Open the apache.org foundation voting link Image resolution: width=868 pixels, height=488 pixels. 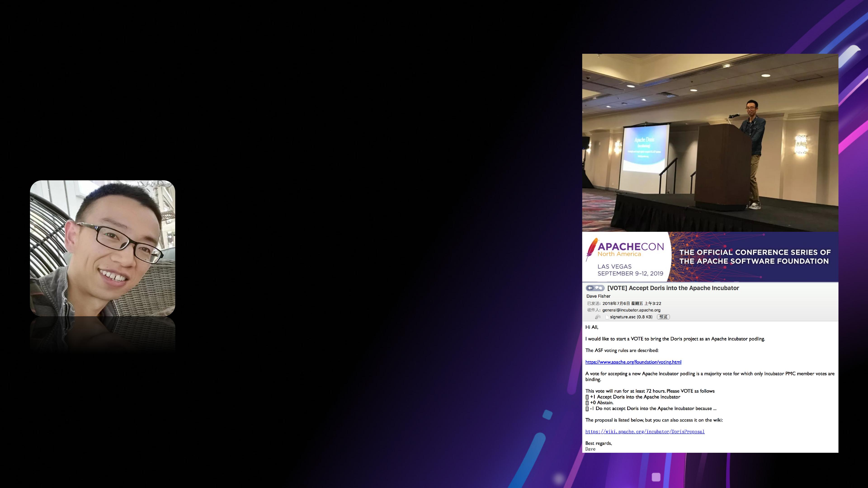[x=633, y=362]
